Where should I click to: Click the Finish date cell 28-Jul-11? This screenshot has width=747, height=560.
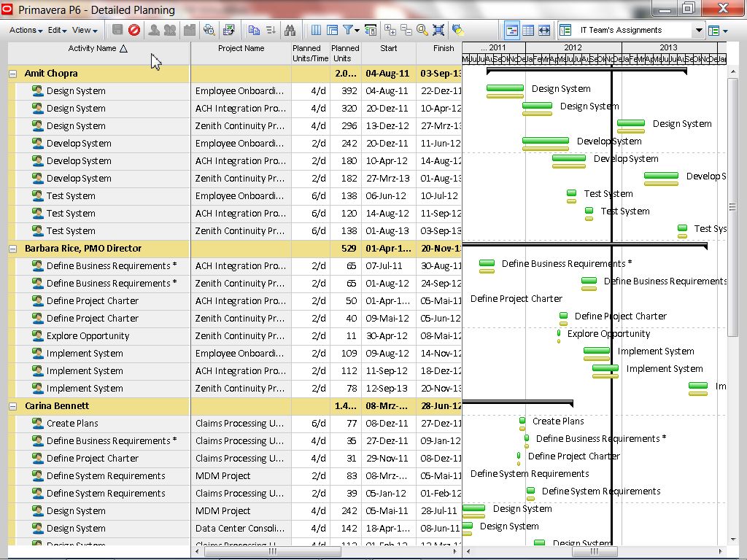438,511
